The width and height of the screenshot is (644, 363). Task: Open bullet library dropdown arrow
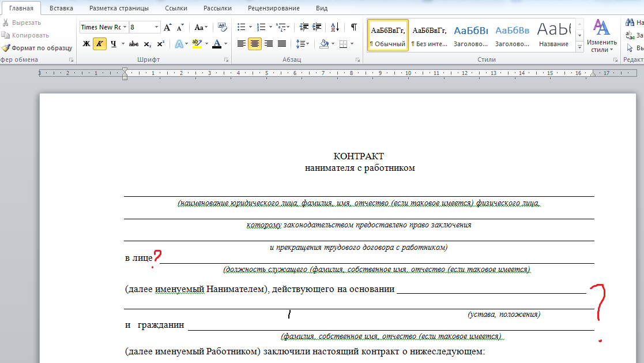pos(251,27)
